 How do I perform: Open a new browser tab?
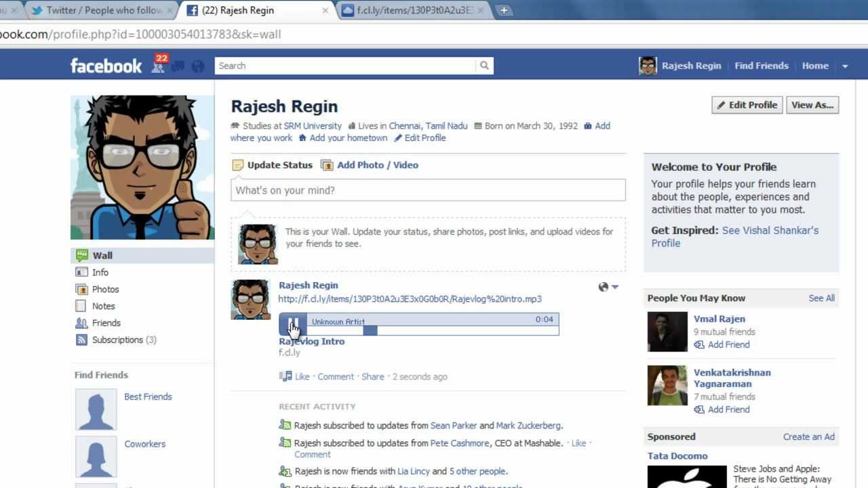[x=504, y=10]
